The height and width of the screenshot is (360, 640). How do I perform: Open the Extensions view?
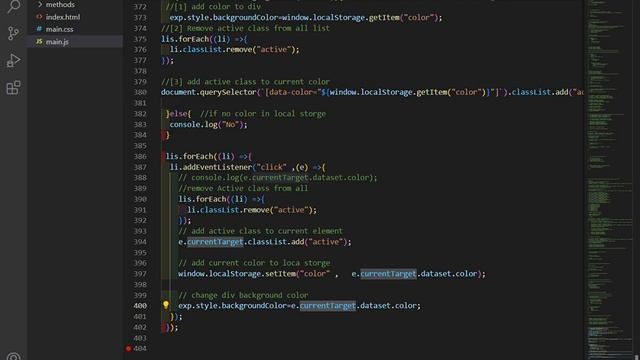pos(13,87)
